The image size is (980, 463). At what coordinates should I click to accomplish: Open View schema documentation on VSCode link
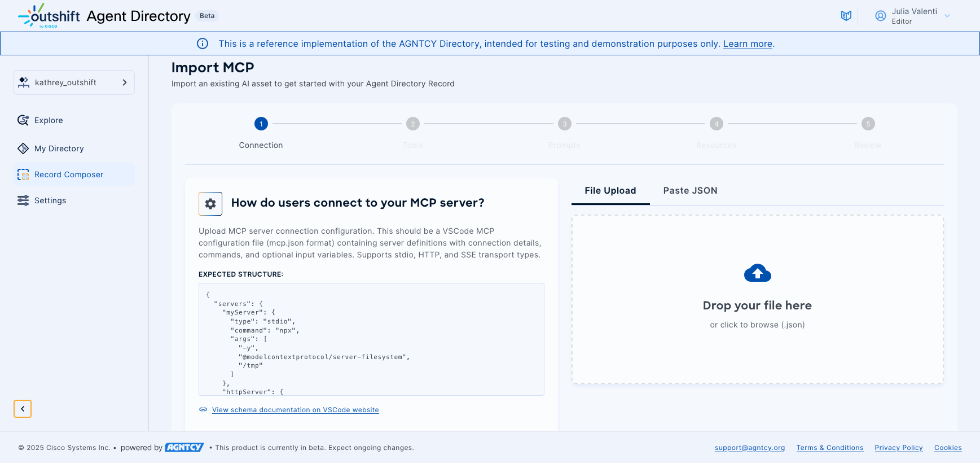point(295,410)
